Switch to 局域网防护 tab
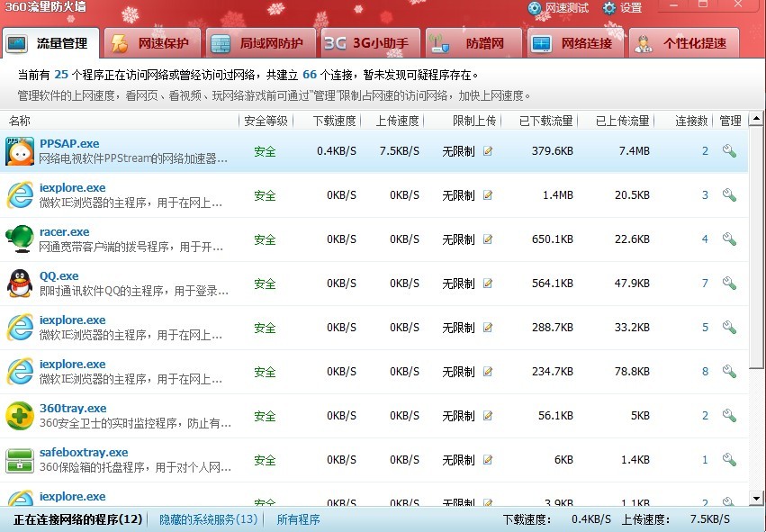The image size is (766, 532). [257, 43]
